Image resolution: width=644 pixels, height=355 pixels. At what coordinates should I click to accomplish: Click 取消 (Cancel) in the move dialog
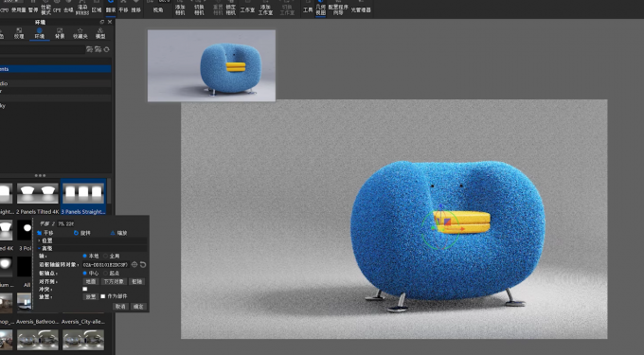click(120, 306)
